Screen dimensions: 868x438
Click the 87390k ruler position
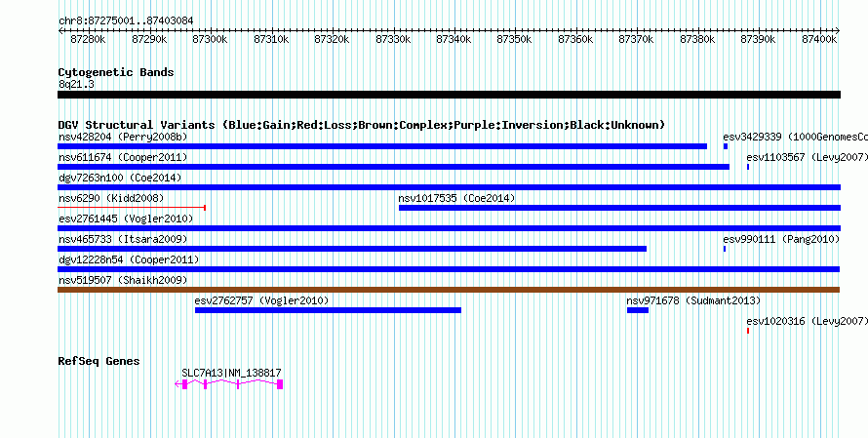coord(758,39)
